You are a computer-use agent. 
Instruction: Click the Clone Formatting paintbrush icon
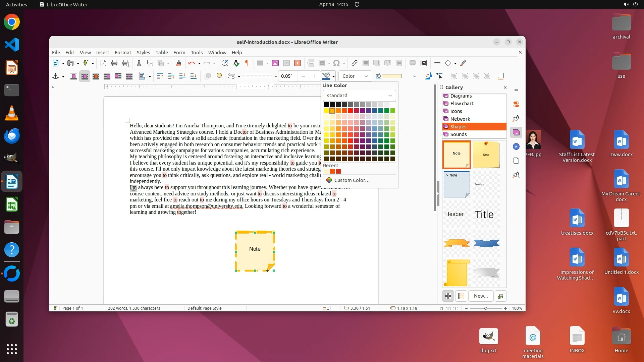point(178,63)
